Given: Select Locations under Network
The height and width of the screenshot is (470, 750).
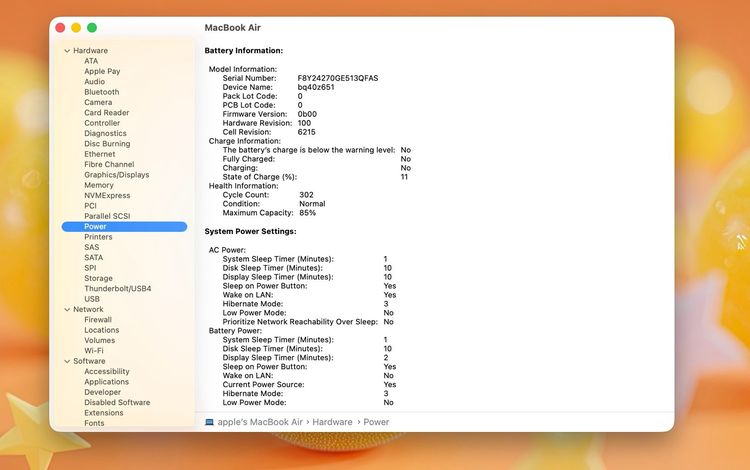Looking at the screenshot, I should [101, 330].
